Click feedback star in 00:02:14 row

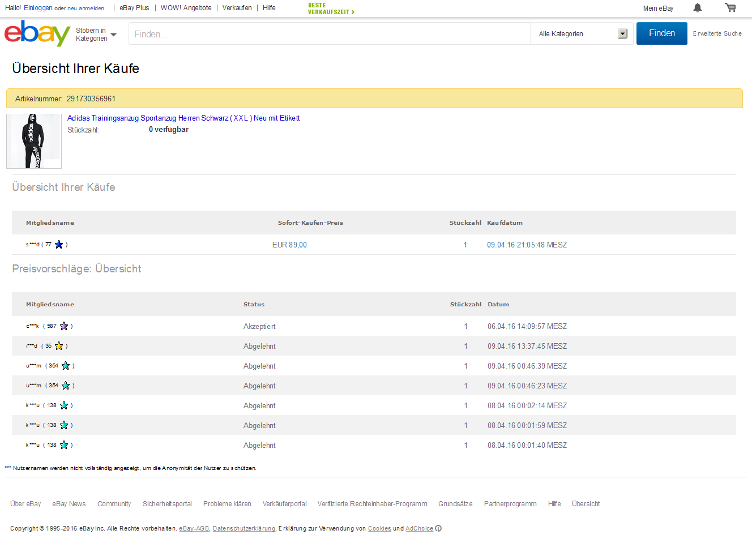(64, 405)
